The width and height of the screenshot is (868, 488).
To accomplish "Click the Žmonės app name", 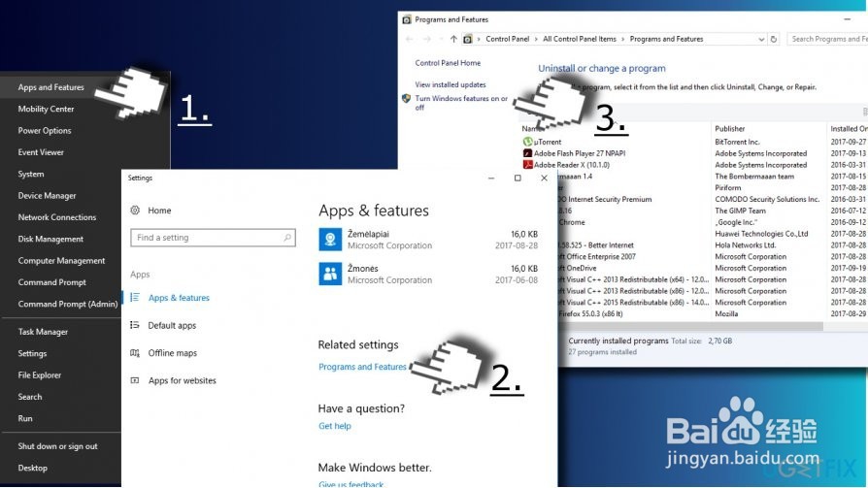I will [x=362, y=269].
